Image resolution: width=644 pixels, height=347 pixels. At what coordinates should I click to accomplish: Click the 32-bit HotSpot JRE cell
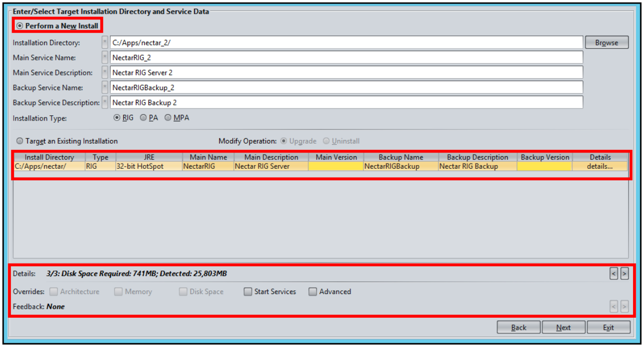(x=149, y=166)
